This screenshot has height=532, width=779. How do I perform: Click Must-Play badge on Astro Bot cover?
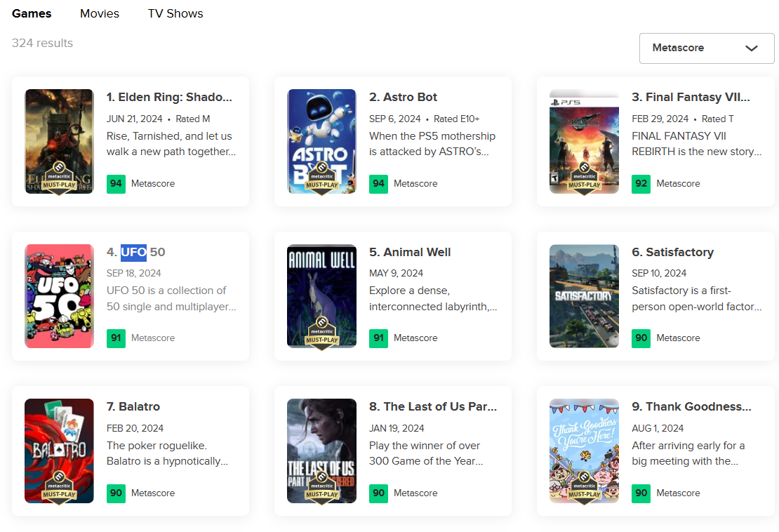click(321, 179)
